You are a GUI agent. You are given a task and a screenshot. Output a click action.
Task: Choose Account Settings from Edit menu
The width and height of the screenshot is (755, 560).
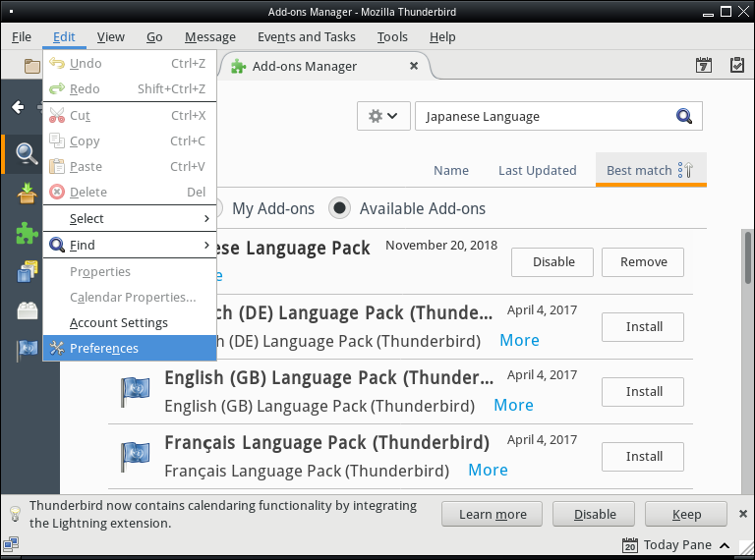point(130,322)
